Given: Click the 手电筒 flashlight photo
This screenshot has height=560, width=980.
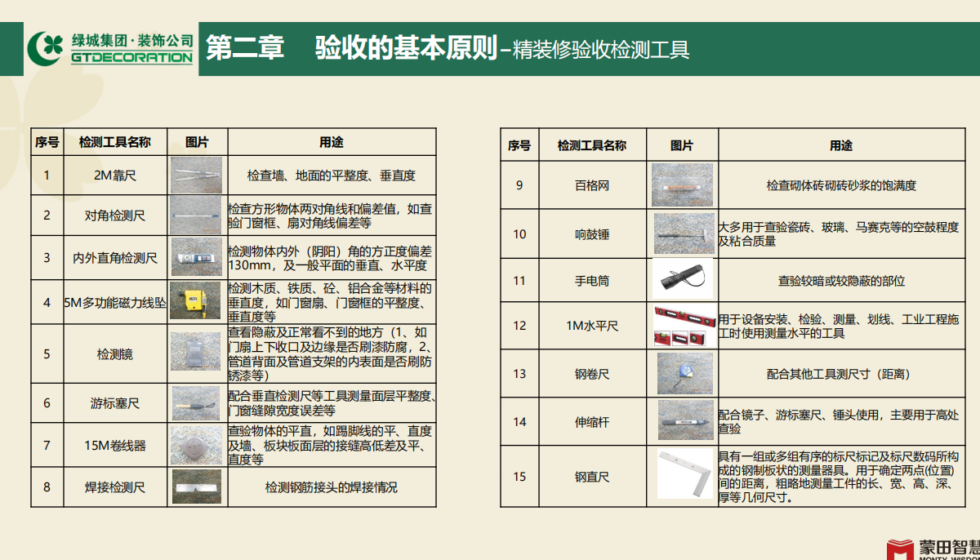Looking at the screenshot, I should [682, 280].
